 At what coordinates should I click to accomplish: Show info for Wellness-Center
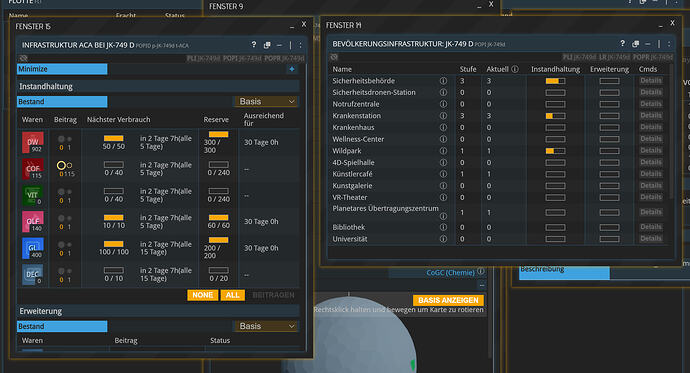tap(443, 139)
